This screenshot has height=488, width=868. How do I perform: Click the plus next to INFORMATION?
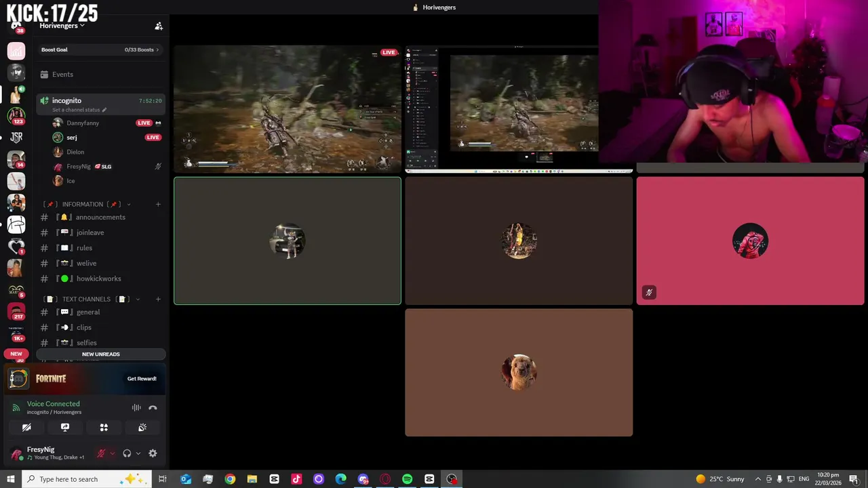pos(158,204)
